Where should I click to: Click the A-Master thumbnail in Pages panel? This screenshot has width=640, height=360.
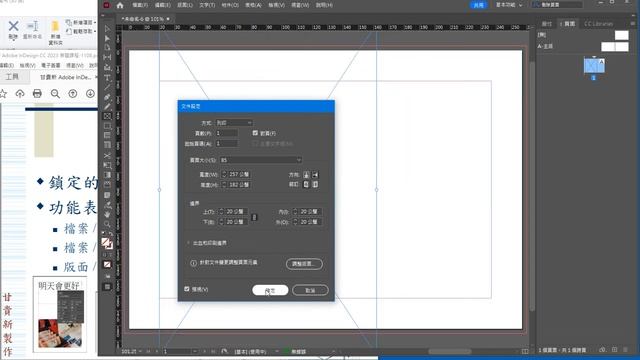coord(615,47)
